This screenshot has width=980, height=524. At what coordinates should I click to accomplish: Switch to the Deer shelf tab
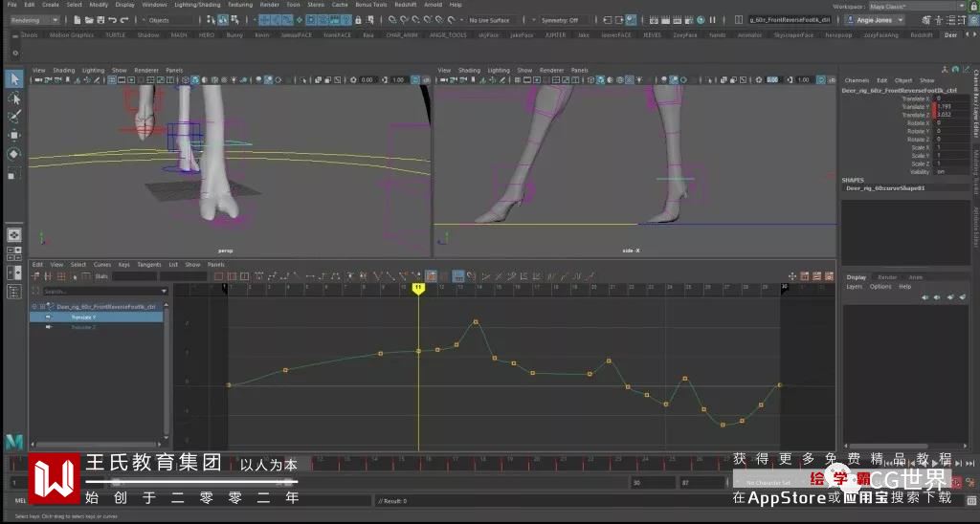pos(949,34)
